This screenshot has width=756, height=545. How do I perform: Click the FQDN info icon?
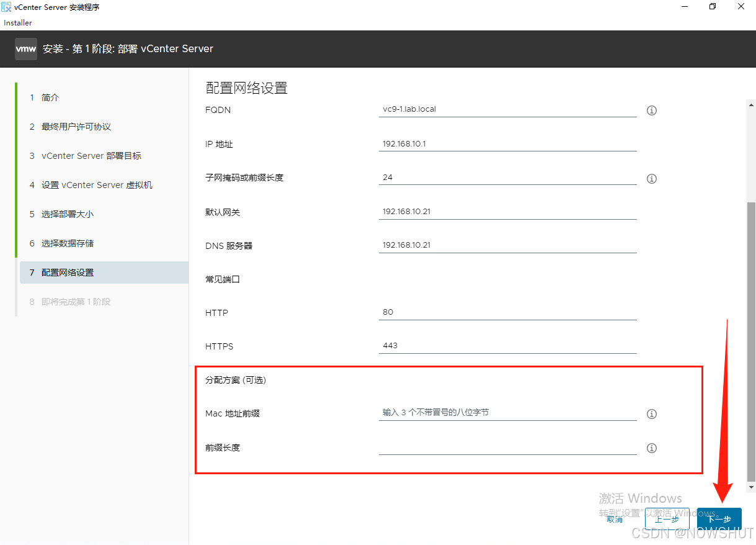(x=652, y=110)
